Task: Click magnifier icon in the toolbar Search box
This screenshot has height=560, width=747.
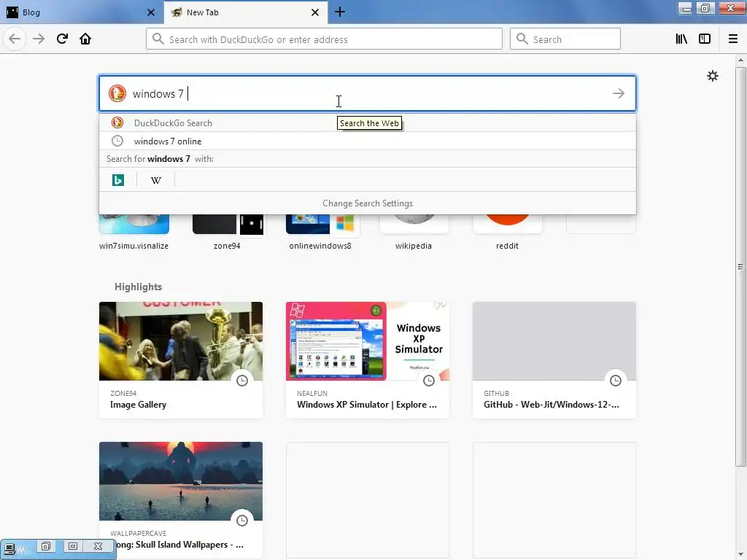Action: (522, 39)
